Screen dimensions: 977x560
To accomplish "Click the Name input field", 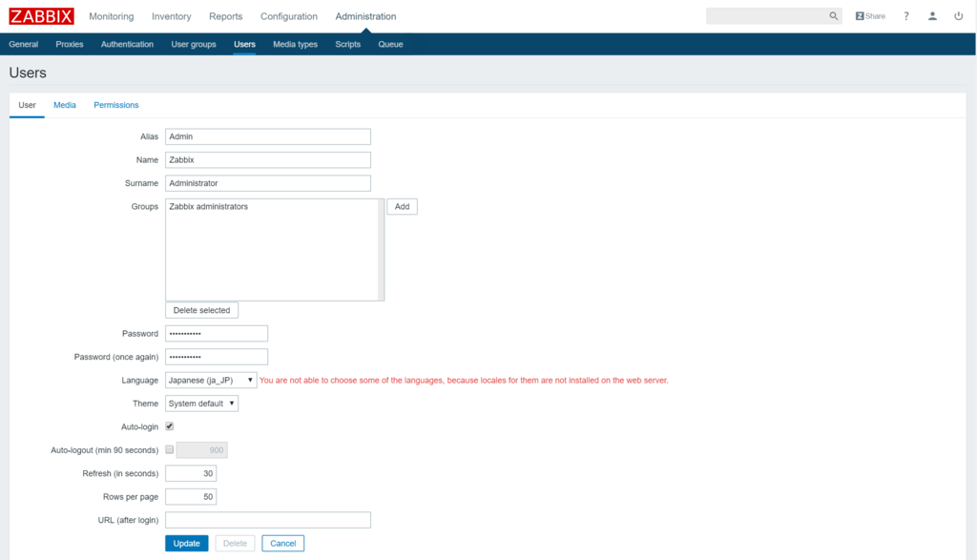I will tap(268, 160).
